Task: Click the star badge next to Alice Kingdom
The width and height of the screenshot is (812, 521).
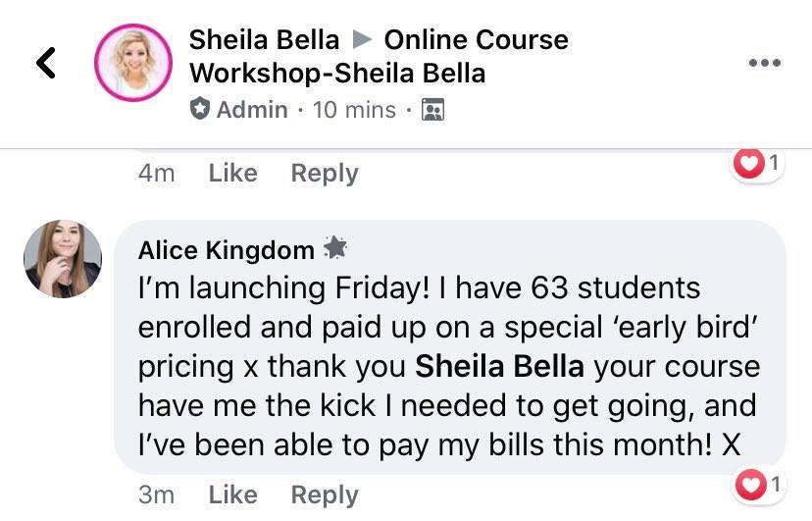Action: click(x=335, y=249)
